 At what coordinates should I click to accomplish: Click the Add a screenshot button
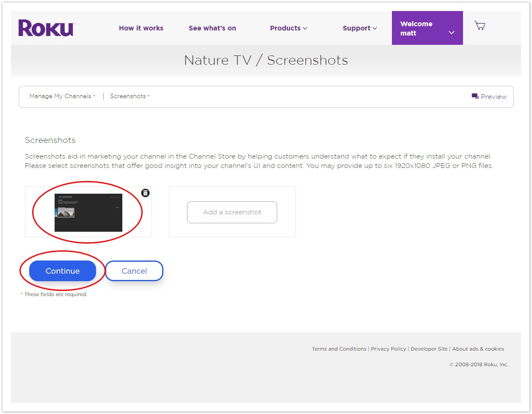(x=232, y=212)
